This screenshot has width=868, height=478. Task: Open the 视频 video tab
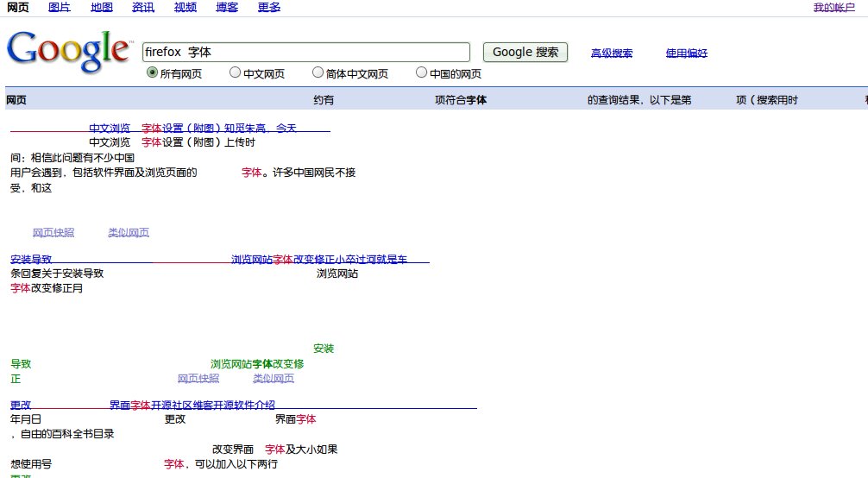(x=185, y=7)
